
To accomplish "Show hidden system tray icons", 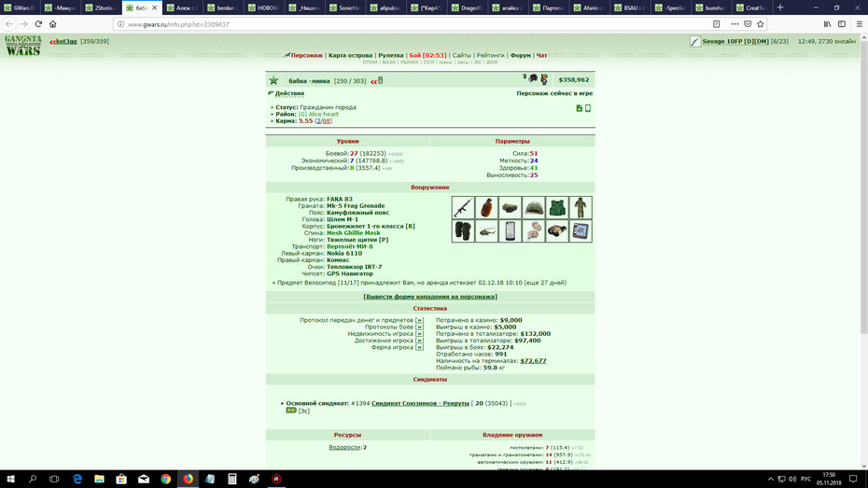I will click(x=770, y=480).
